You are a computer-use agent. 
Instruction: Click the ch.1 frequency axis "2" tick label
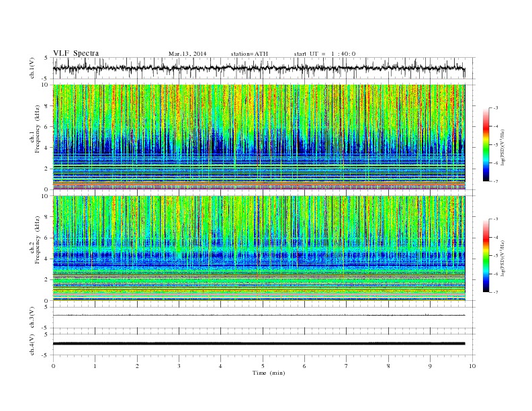tap(46, 169)
